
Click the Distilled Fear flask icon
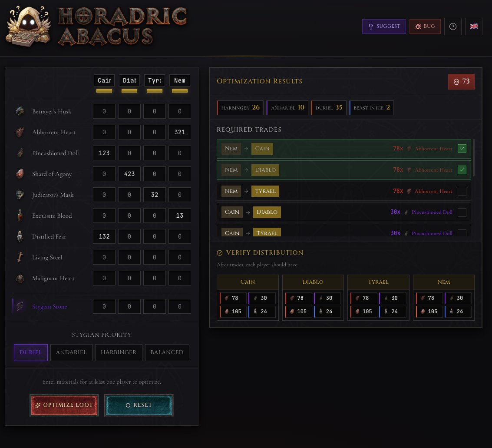20,236
